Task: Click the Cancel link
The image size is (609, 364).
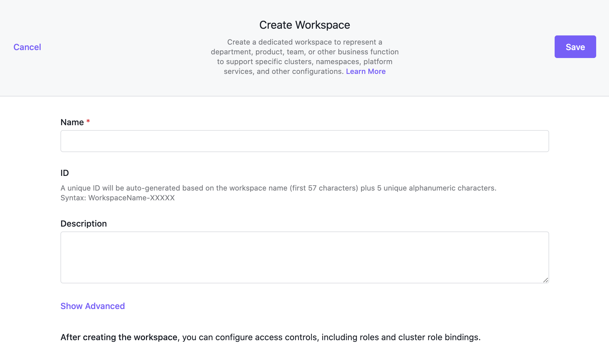Action: point(27,47)
